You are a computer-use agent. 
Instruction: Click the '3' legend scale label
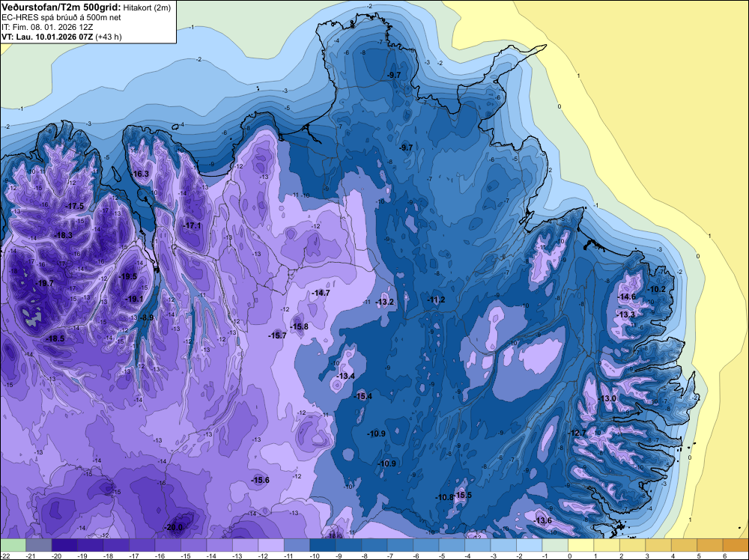648,556
